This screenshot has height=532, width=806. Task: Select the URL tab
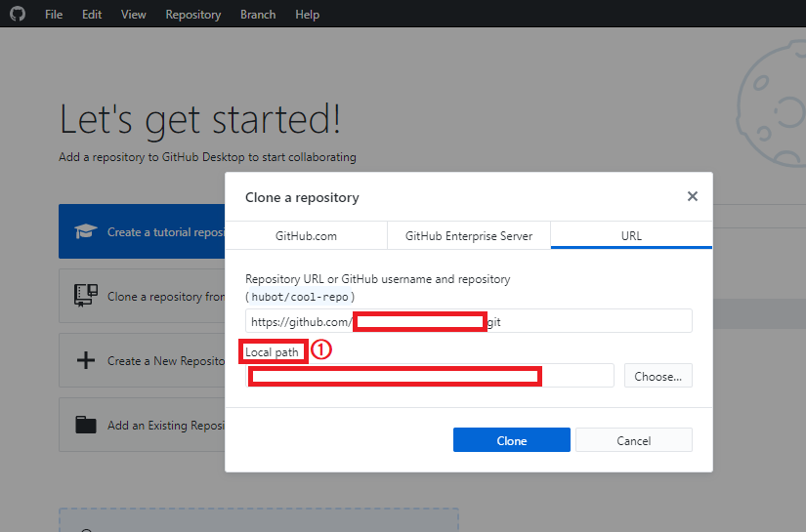[x=631, y=235]
